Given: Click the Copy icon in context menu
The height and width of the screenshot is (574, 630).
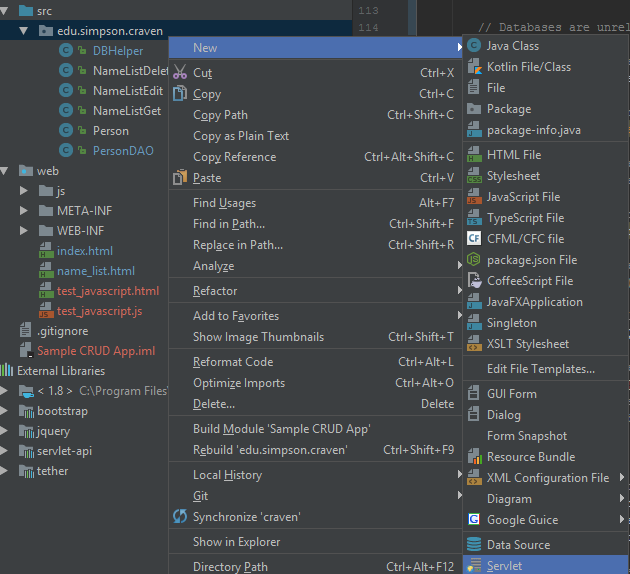Looking at the screenshot, I should coord(180,93).
